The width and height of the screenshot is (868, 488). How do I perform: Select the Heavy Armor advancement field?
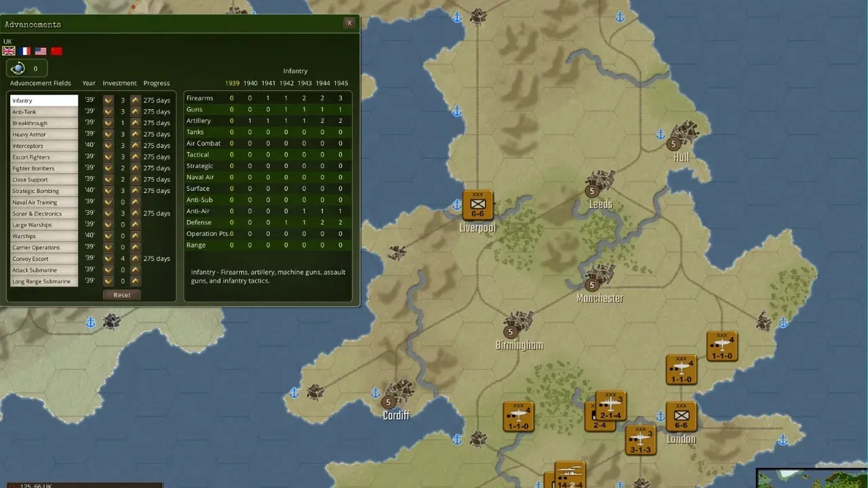[x=44, y=134]
